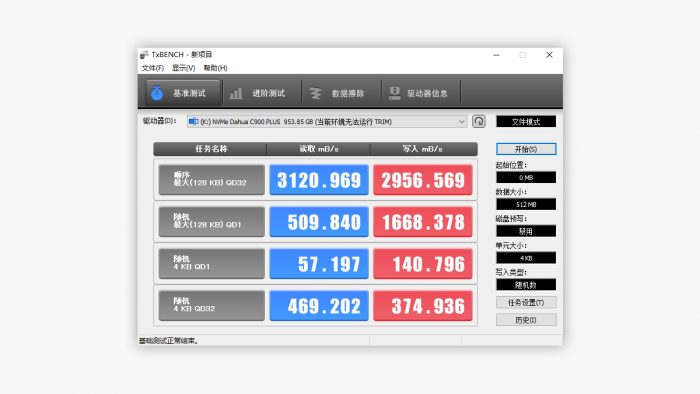This screenshot has height=394, width=700.
Task: Click the blue stopwatch icon on 基准测试 tab
Action: [157, 93]
